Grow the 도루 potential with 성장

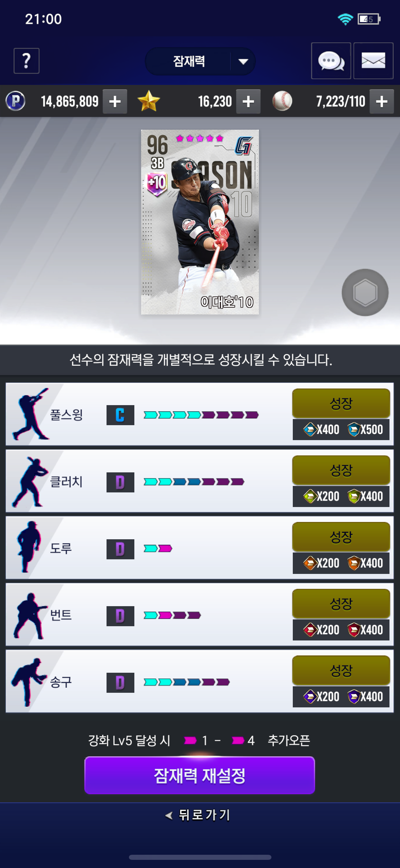coord(341,537)
